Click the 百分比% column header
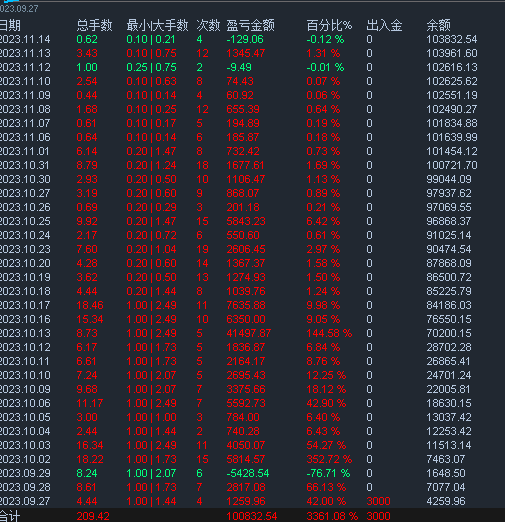Viewport: 505px width, 522px height. coord(329,25)
